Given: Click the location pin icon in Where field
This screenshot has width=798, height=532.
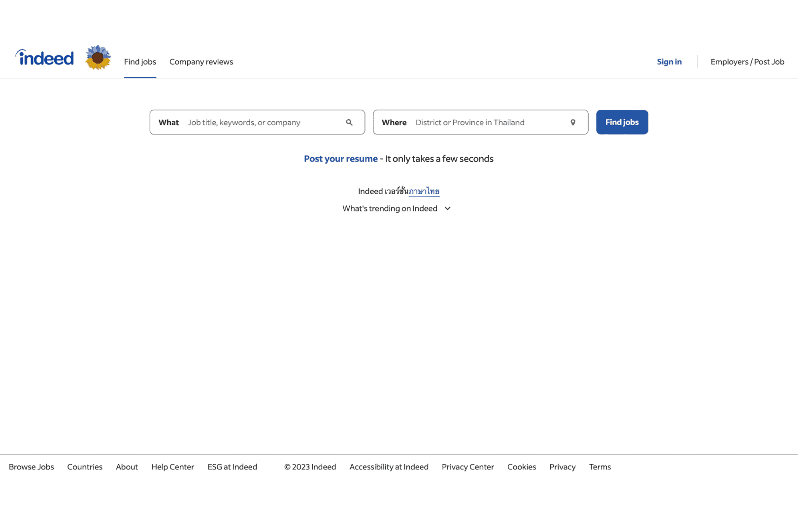Looking at the screenshot, I should click(573, 123).
